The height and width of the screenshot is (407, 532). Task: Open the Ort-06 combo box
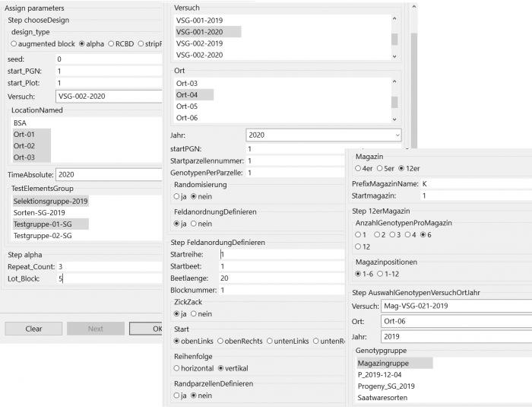[457, 321]
